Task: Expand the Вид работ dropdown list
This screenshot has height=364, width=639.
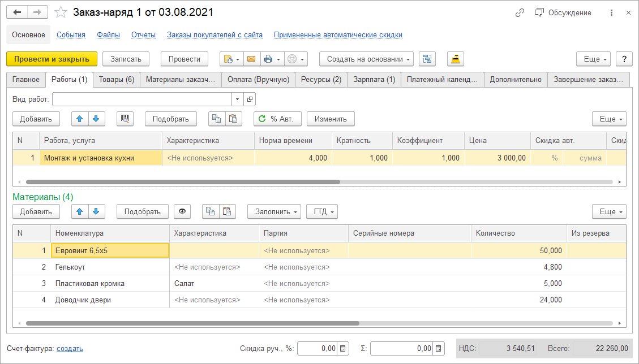Action: 237,99
